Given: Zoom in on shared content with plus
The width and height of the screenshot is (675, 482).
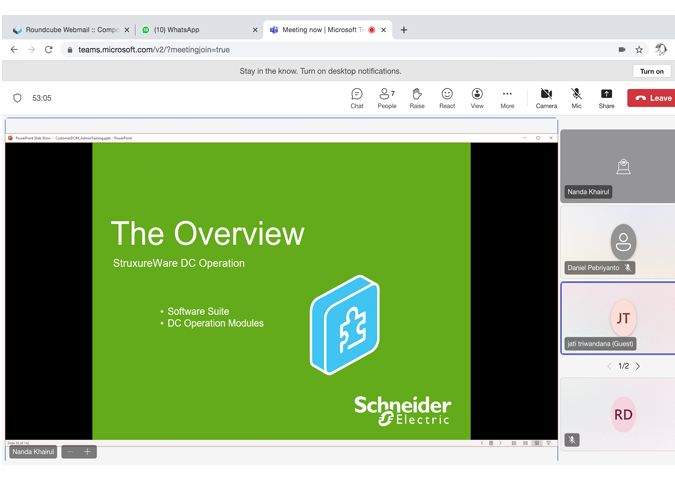Looking at the screenshot, I should pos(88,452).
